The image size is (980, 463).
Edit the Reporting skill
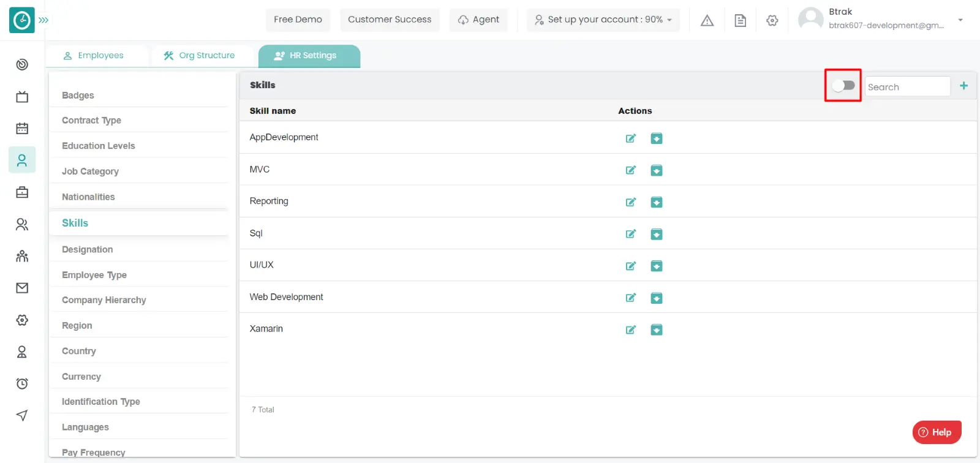(630, 202)
